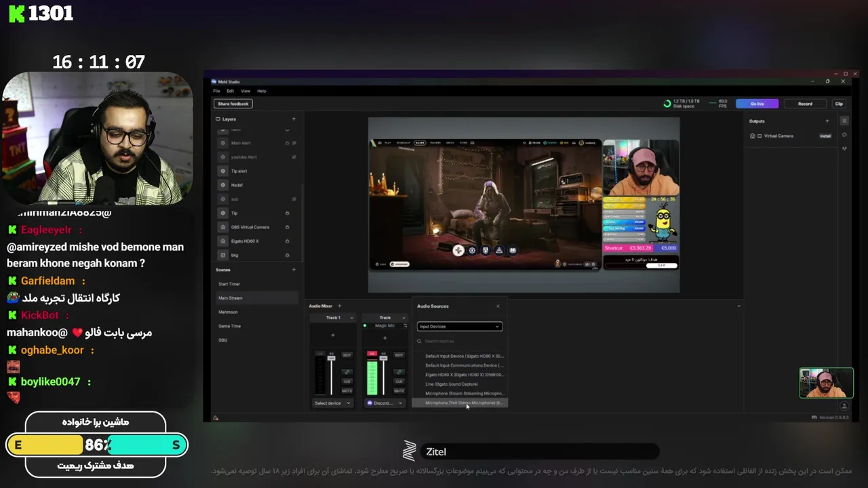Open the Help menu
Screen dimensions: 868x488
(262, 91)
